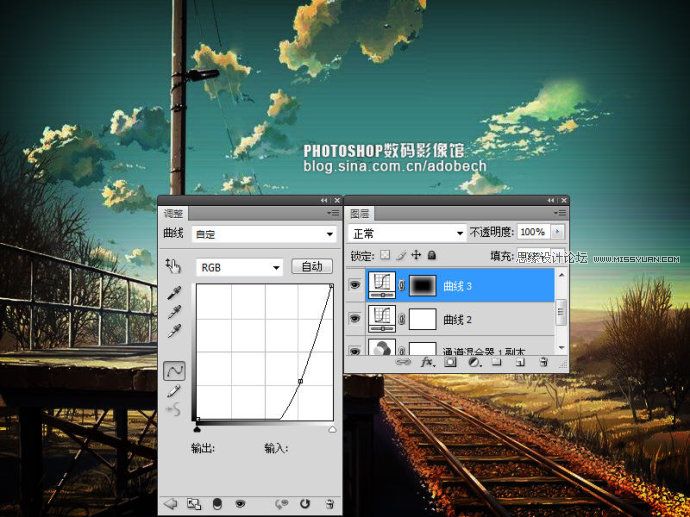This screenshot has height=517, width=690.
Task: Click the link layers icon
Action: point(403,362)
